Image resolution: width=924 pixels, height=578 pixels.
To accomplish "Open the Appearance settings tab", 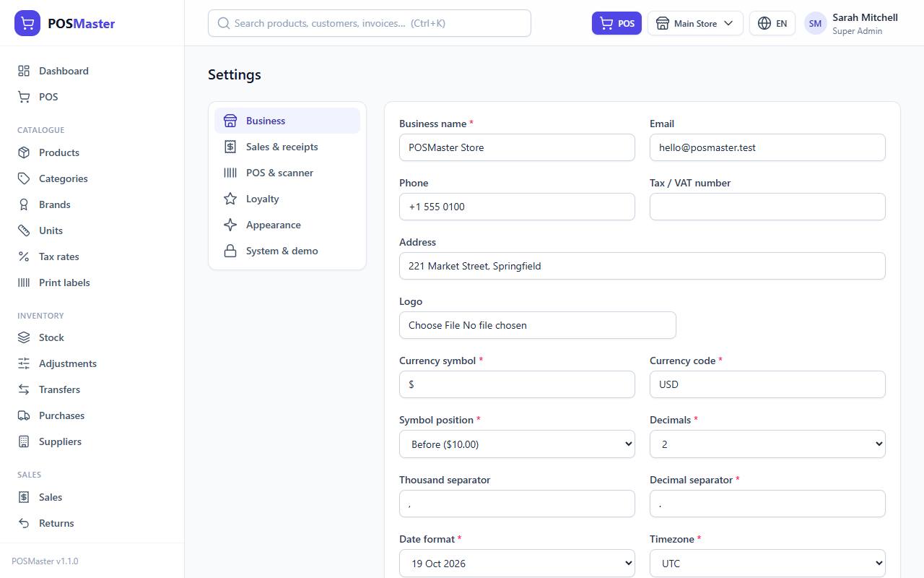I will (287, 225).
